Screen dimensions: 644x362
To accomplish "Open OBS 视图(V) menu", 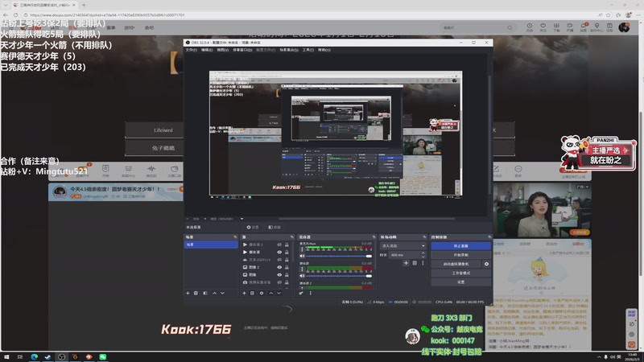I will click(223, 50).
